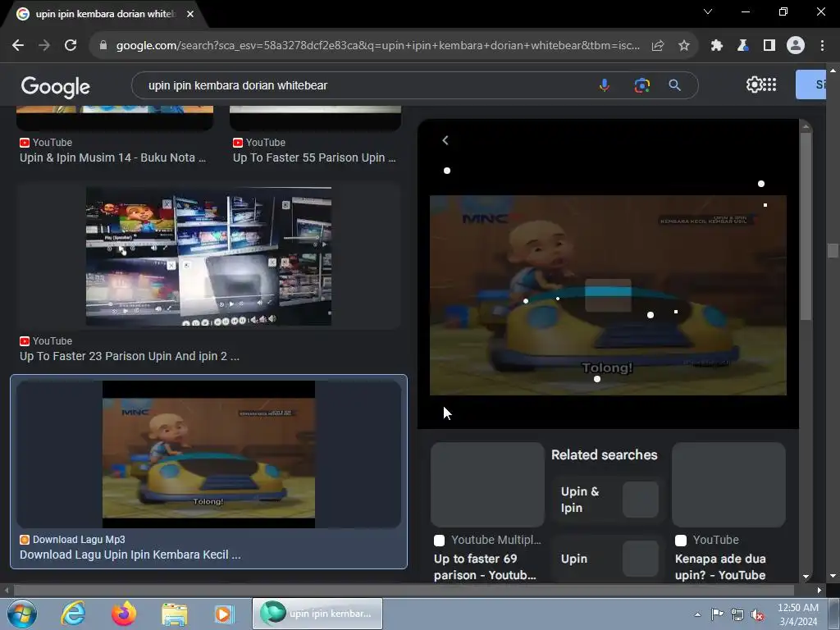This screenshot has width=840, height=630.
Task: Open the large Tolong preview image
Action: tap(608, 295)
